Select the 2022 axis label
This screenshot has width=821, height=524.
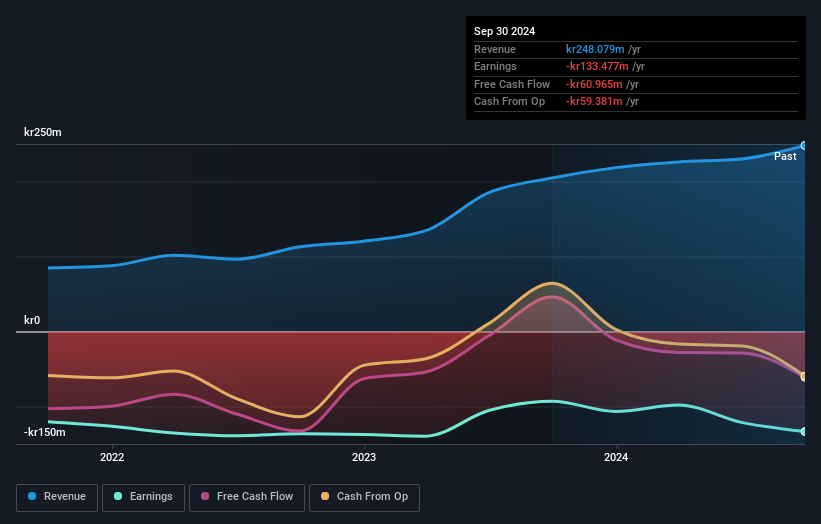tap(112, 457)
